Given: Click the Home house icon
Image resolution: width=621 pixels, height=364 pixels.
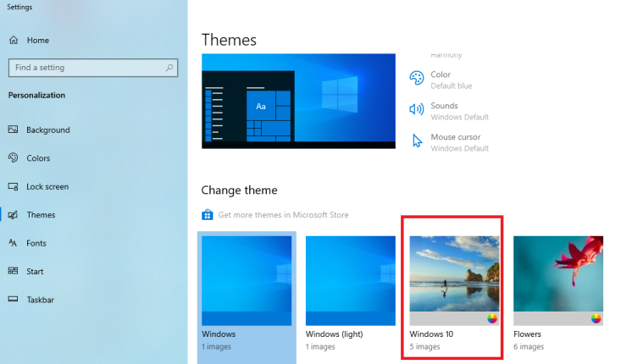Looking at the screenshot, I should [x=14, y=40].
